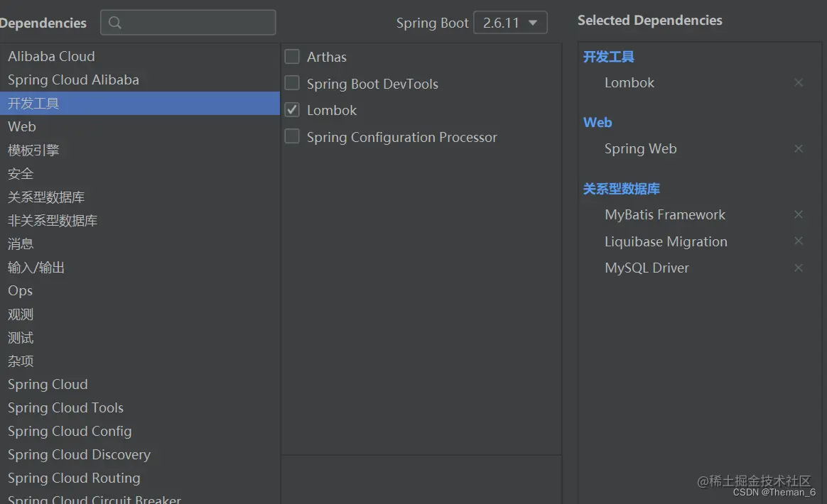Select the Spring Cloud Tools category
This screenshot has width=827, height=504.
pyautogui.click(x=140, y=407)
